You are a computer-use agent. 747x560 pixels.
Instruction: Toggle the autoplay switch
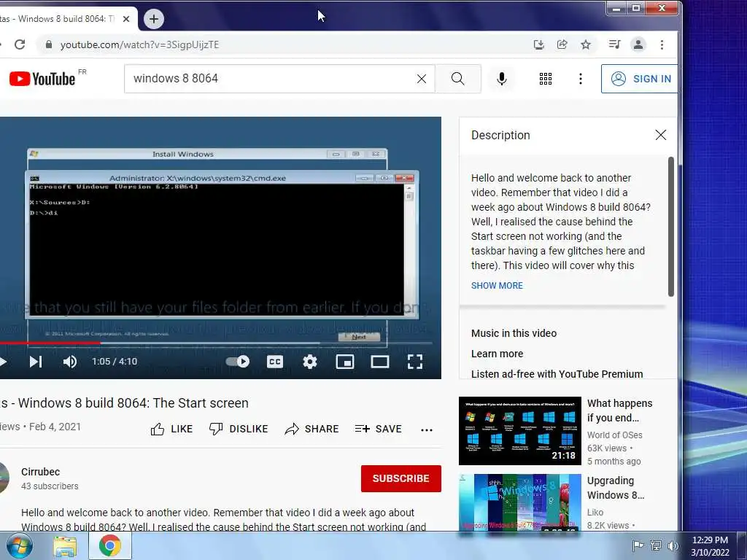237,362
